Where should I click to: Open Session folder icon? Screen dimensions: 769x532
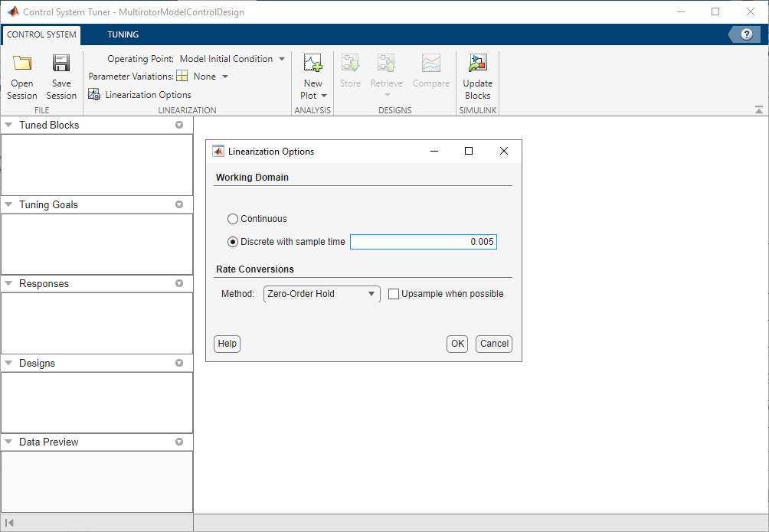click(x=22, y=63)
